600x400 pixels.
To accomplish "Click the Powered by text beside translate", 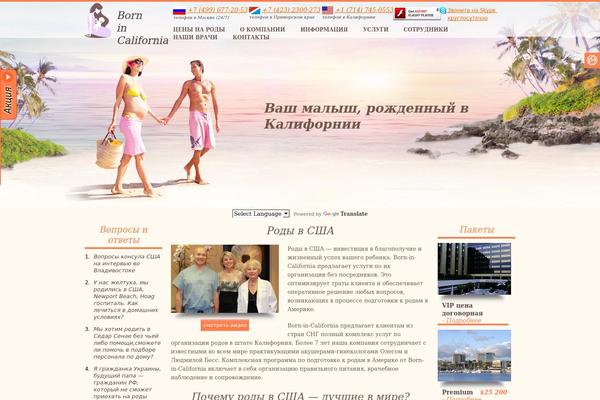I will coord(307,214).
